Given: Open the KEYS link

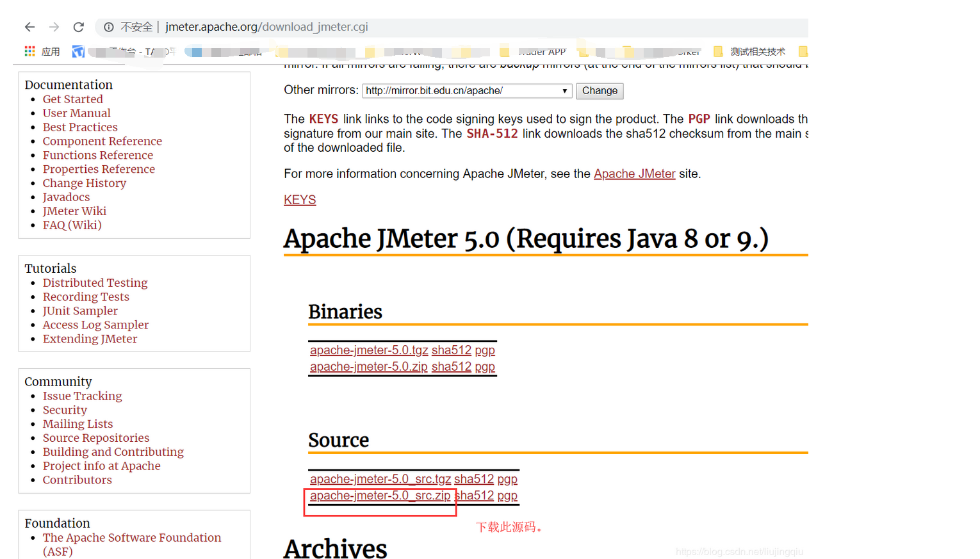Looking at the screenshot, I should coord(300,200).
